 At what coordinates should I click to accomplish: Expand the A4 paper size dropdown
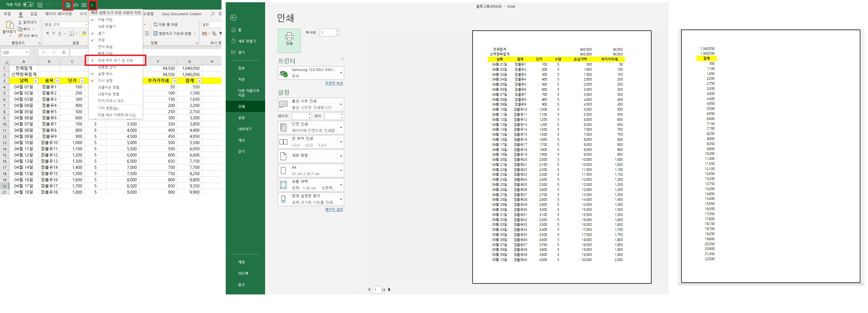point(311,171)
